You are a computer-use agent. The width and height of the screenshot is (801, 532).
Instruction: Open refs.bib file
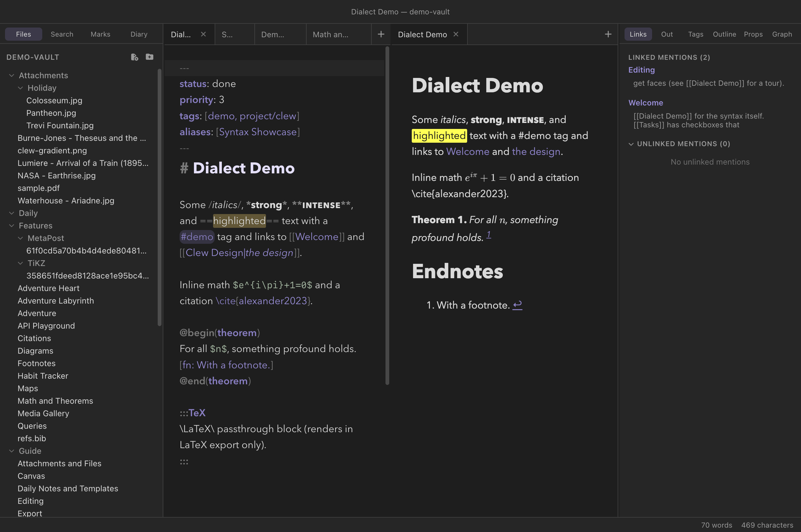[x=32, y=439]
